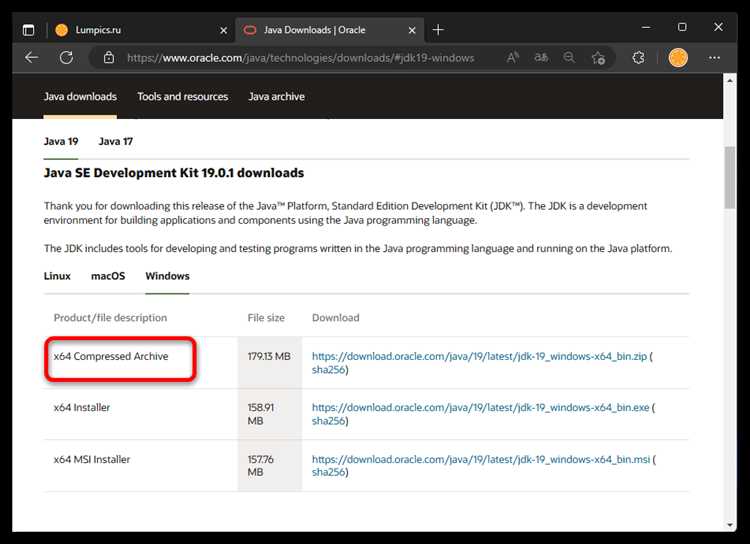Click the 157.76 MB file size
This screenshot has width=750, height=544.
(x=261, y=466)
